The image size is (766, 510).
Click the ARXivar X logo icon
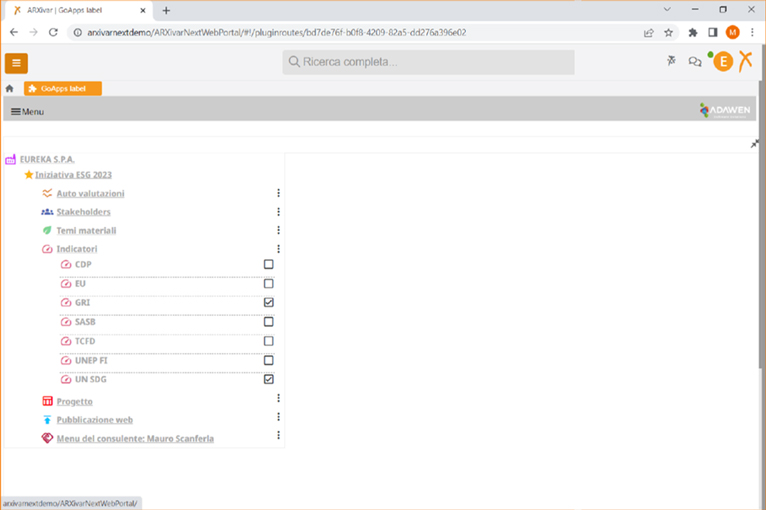click(745, 61)
